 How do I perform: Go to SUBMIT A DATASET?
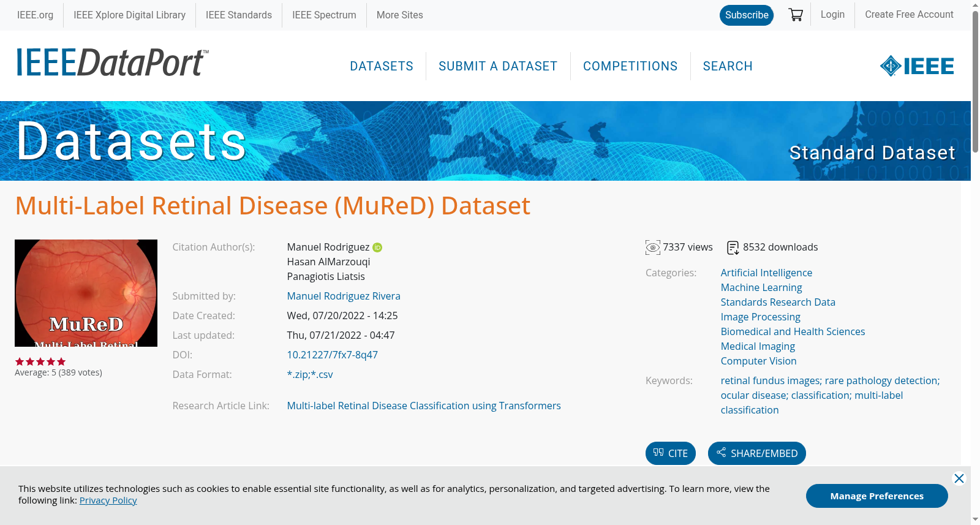[x=498, y=66]
